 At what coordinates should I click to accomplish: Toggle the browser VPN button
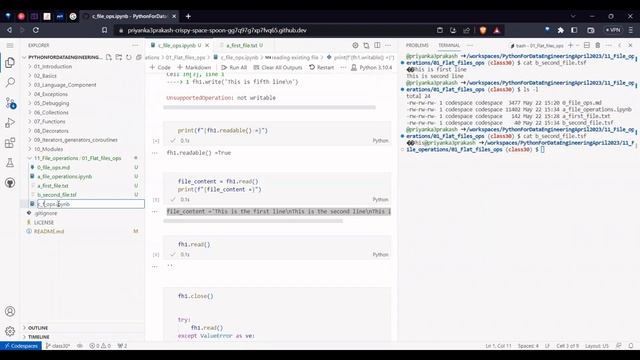(x=613, y=30)
